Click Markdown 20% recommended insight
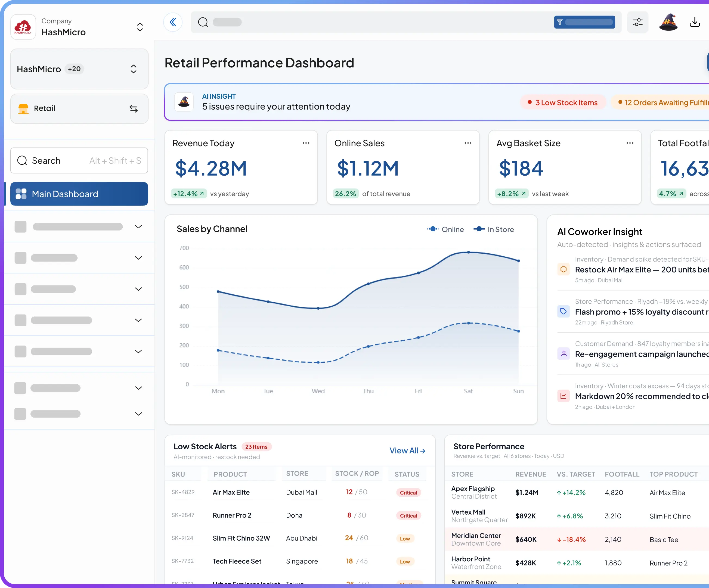This screenshot has height=588, width=709. click(642, 396)
